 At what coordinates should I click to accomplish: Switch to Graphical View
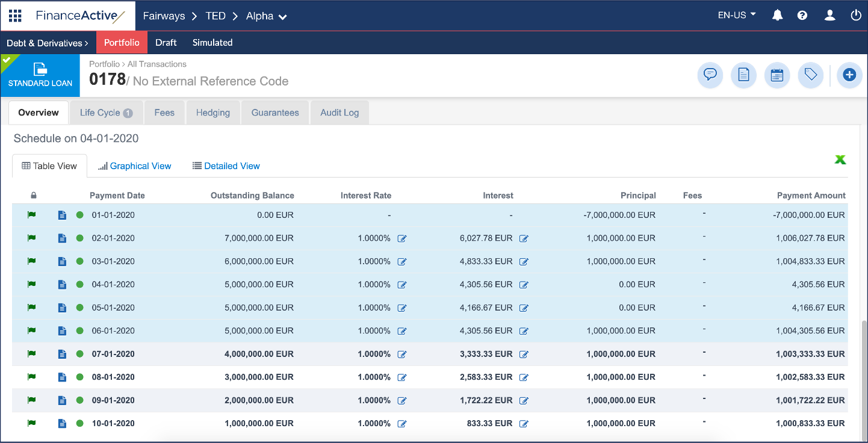click(134, 166)
